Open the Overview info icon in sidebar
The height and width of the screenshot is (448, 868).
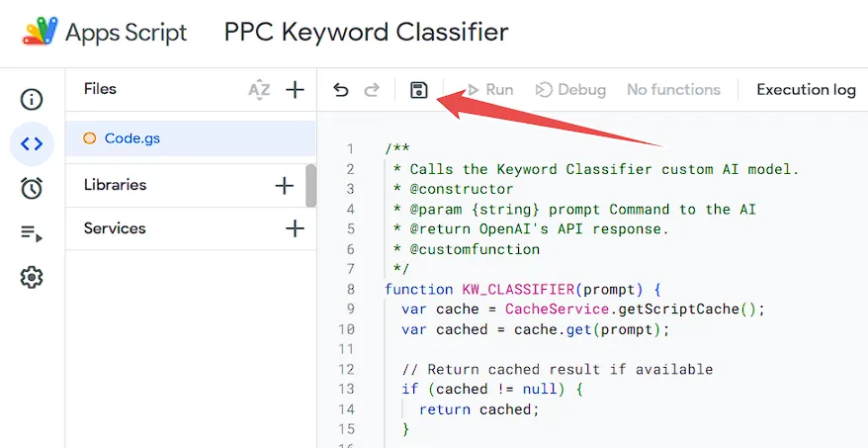32,100
